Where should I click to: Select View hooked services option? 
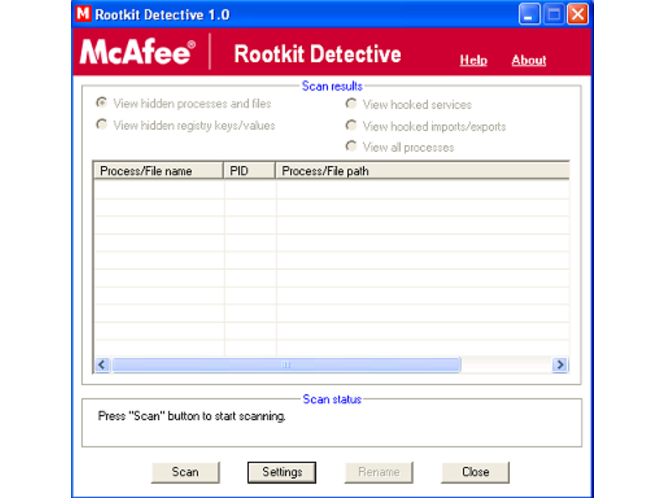(409, 104)
